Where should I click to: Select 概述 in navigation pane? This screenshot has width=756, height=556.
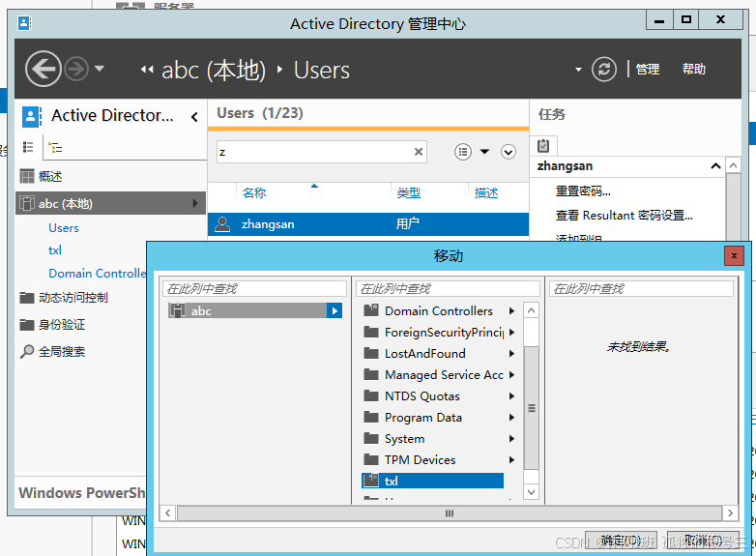(50, 177)
